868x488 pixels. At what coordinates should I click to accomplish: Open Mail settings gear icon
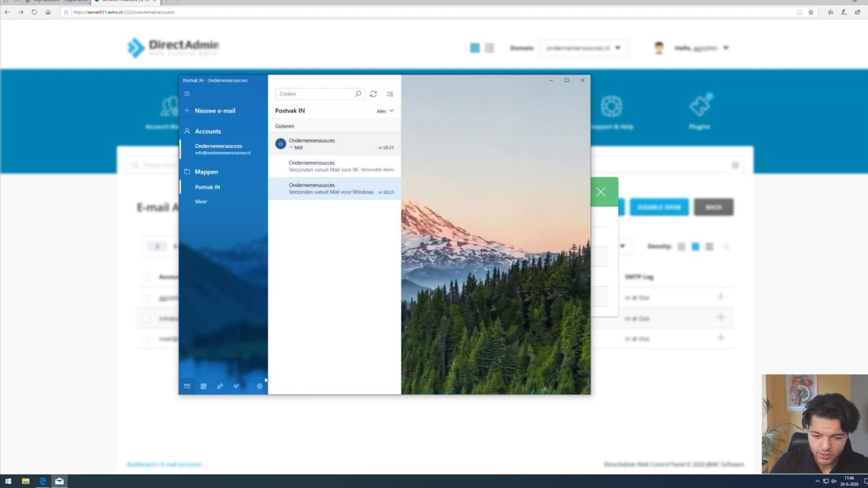pos(259,386)
